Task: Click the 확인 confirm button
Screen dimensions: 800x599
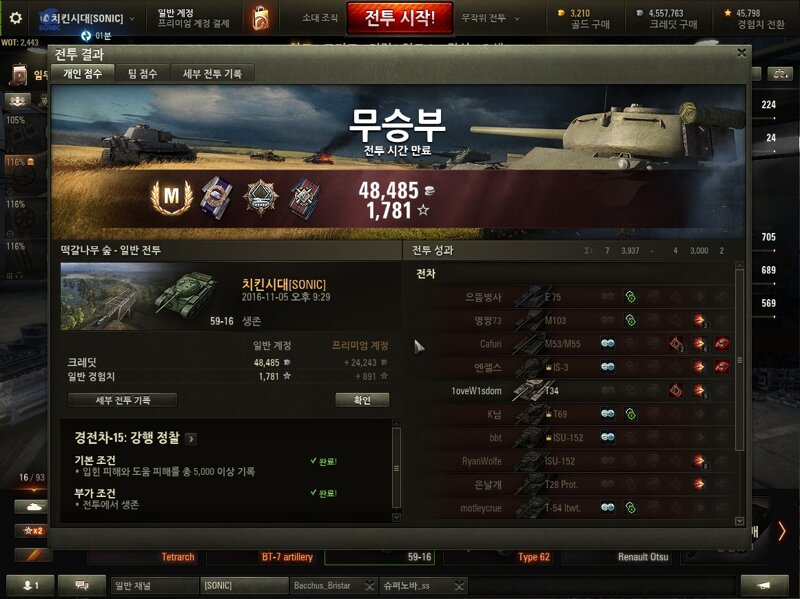Action: pyautogui.click(x=362, y=400)
